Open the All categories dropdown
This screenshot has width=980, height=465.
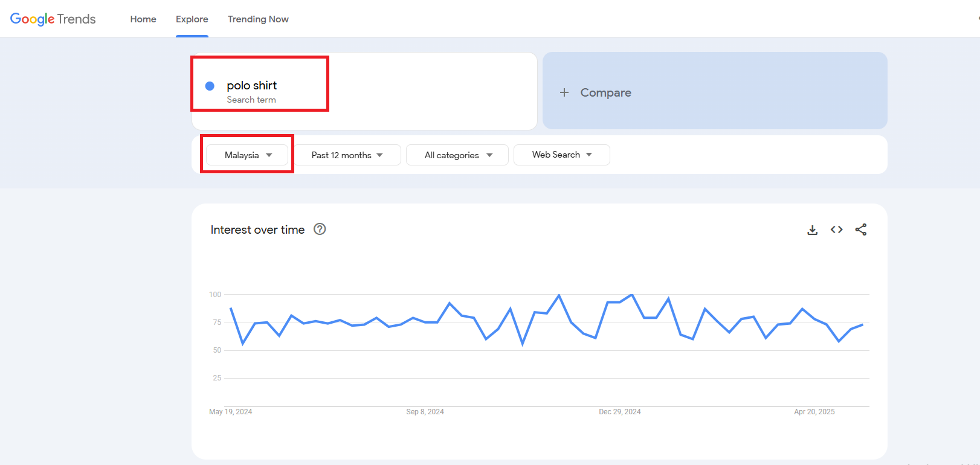[457, 155]
